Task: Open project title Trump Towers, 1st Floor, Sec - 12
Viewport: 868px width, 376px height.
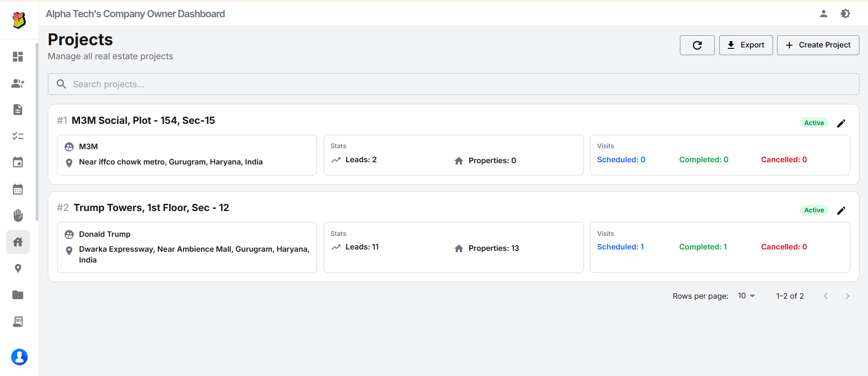Action: pyautogui.click(x=151, y=208)
